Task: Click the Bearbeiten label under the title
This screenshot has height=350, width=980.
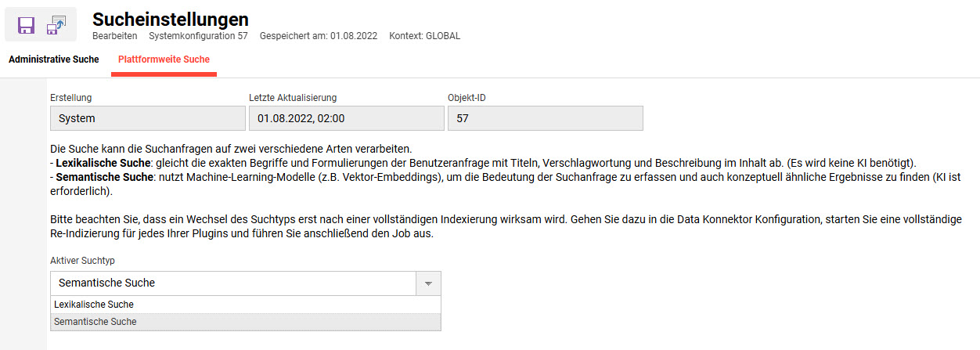Action: 114,36
